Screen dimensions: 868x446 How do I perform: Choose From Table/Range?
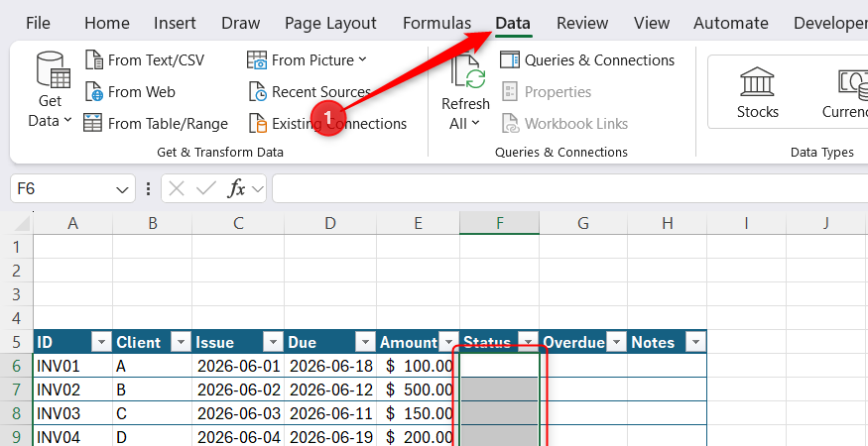156,124
